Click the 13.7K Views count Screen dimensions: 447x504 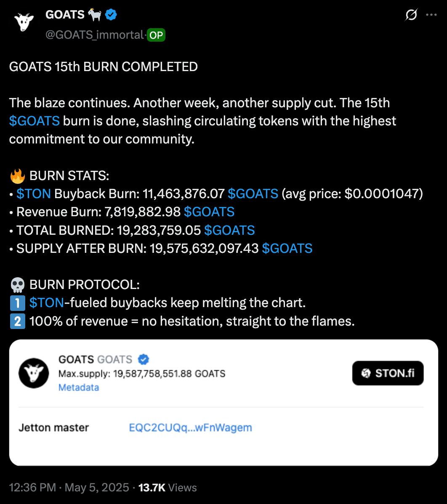168,488
